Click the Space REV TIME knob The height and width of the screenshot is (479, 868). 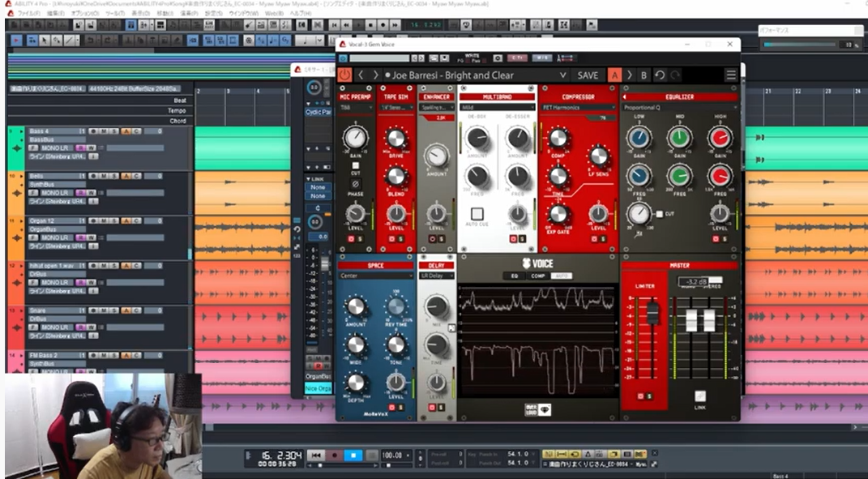coord(396,306)
